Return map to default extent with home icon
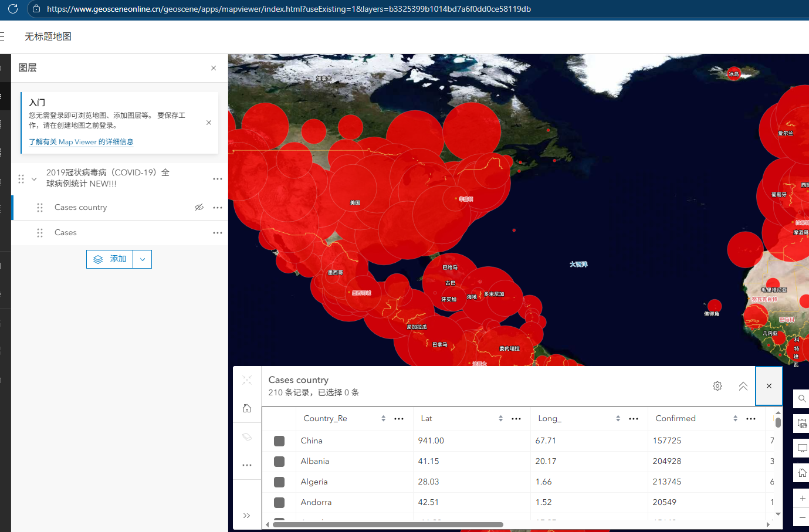The height and width of the screenshot is (532, 809). (x=802, y=473)
